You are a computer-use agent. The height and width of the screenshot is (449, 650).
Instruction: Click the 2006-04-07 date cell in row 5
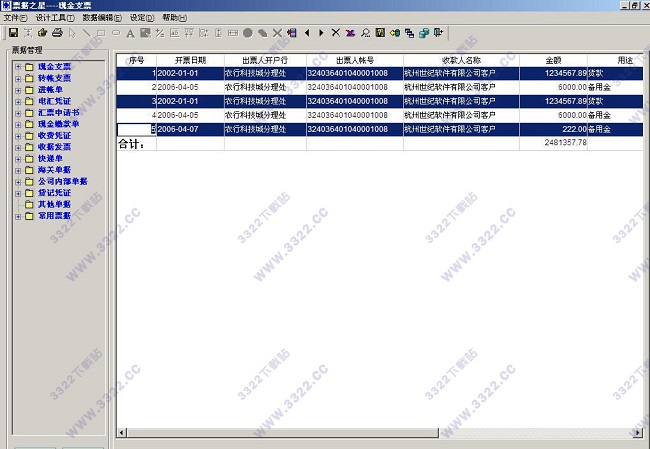point(190,129)
